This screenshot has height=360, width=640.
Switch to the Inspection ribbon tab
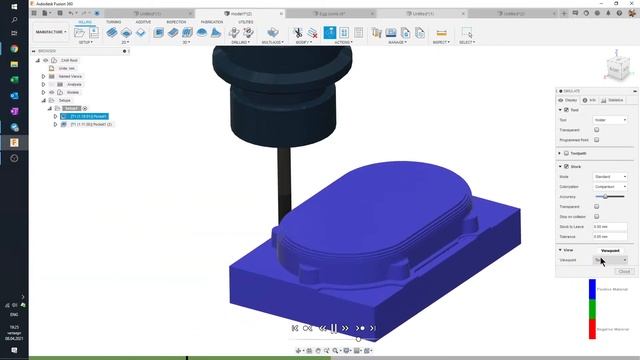176,22
